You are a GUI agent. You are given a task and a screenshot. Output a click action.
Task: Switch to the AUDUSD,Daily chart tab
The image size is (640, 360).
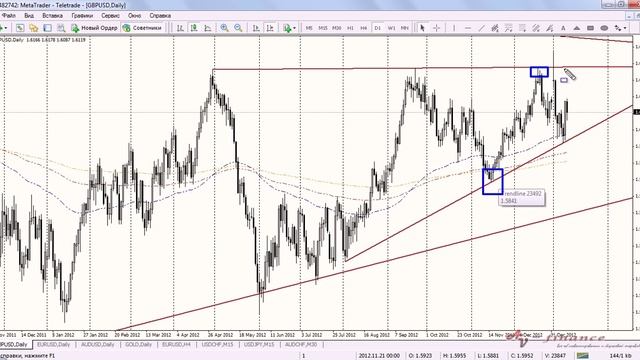tap(97, 344)
